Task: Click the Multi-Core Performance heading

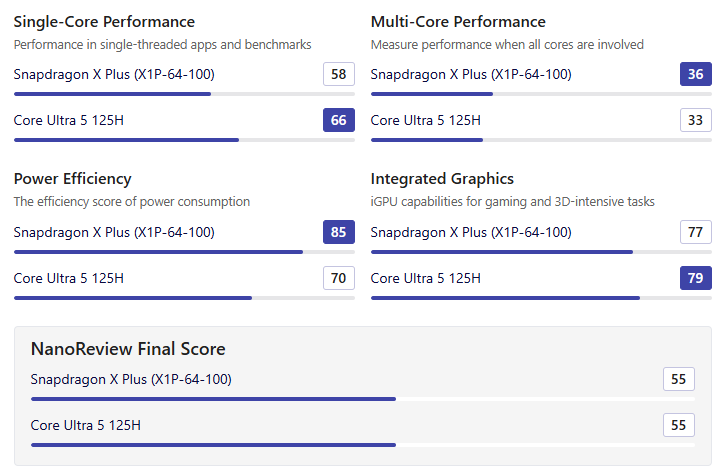Action: pos(458,21)
